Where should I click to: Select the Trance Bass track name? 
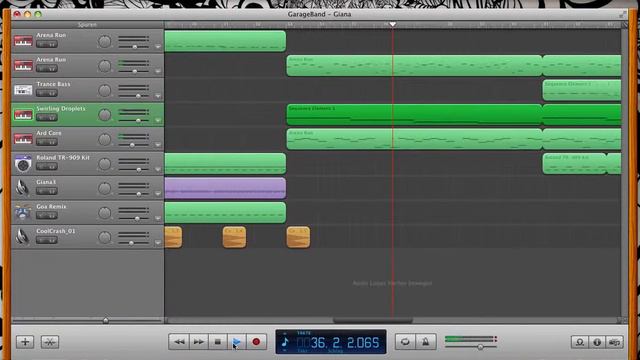click(x=53, y=84)
